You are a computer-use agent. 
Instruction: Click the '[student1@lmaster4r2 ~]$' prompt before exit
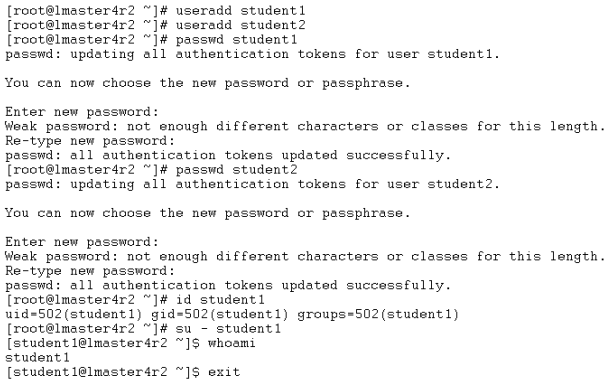(103, 372)
